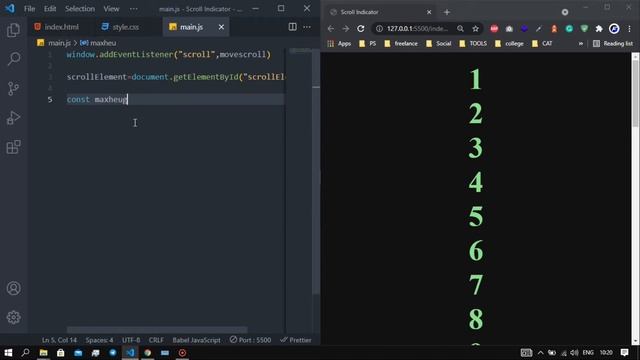640x360 pixels.
Task: Open the TOOLS bookmark folder
Action: [x=473, y=44]
